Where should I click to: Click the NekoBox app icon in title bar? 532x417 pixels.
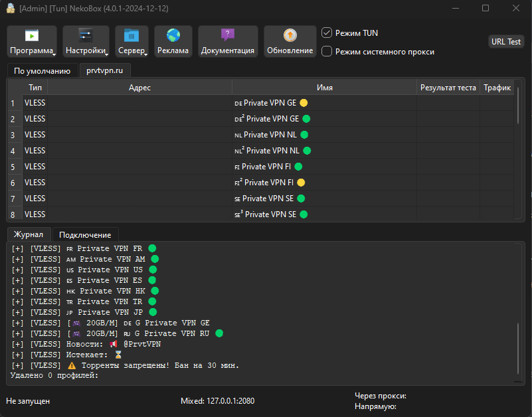click(x=11, y=8)
